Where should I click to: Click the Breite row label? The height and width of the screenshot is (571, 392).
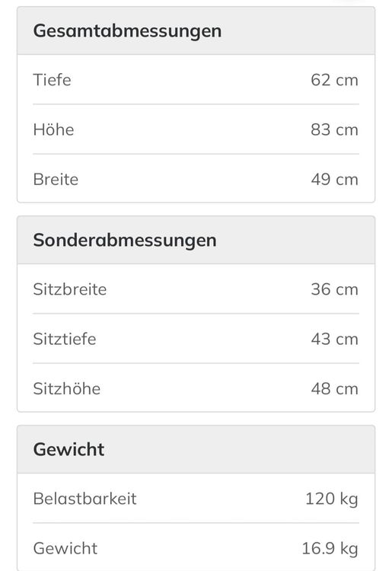click(x=56, y=179)
